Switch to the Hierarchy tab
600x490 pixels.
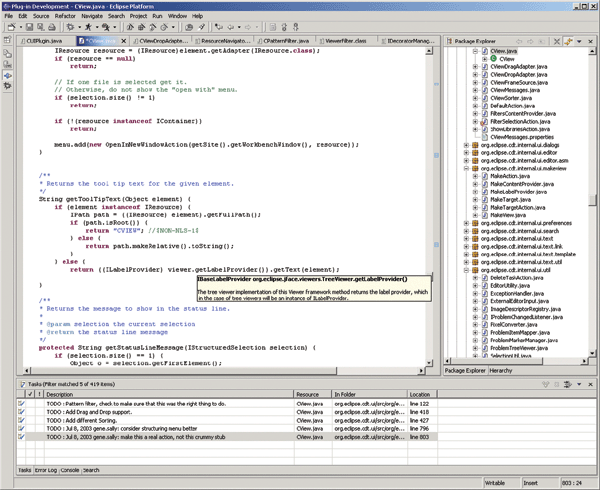(x=502, y=370)
